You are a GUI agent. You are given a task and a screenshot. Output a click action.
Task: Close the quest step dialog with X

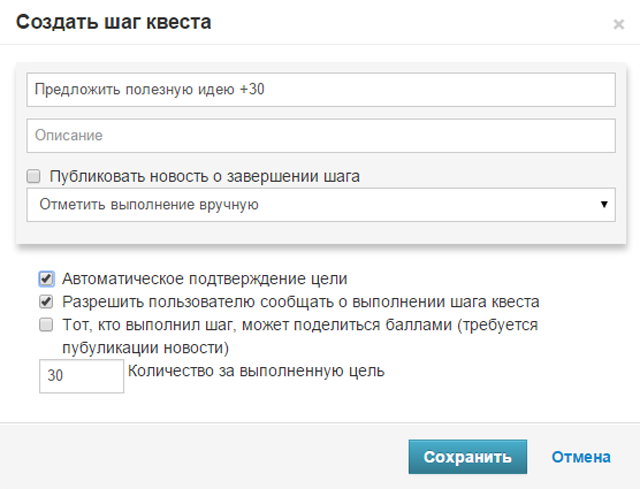coord(619,24)
